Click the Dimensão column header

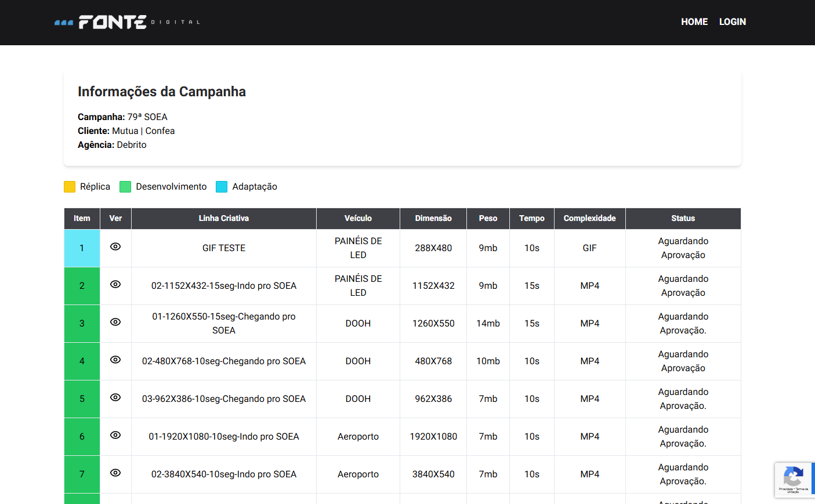[433, 219]
